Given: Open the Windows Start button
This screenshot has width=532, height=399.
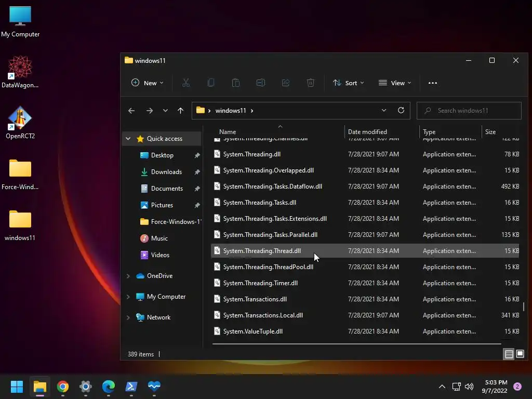Looking at the screenshot, I should (x=17, y=387).
